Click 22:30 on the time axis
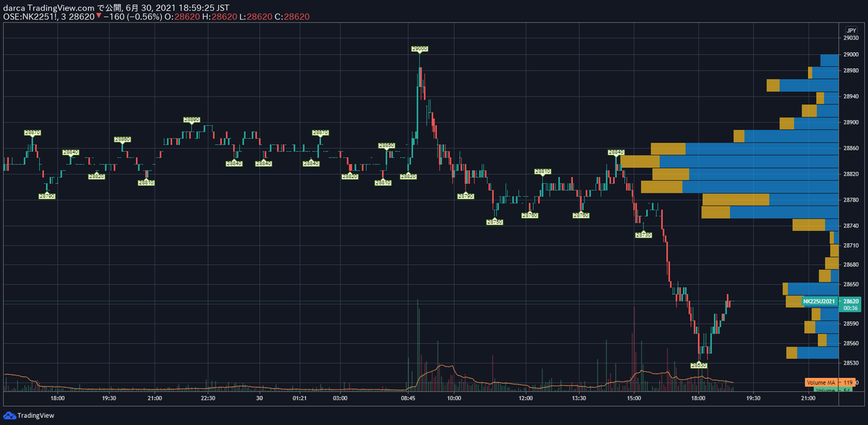Viewport: 868px width, 425px height. coord(208,398)
